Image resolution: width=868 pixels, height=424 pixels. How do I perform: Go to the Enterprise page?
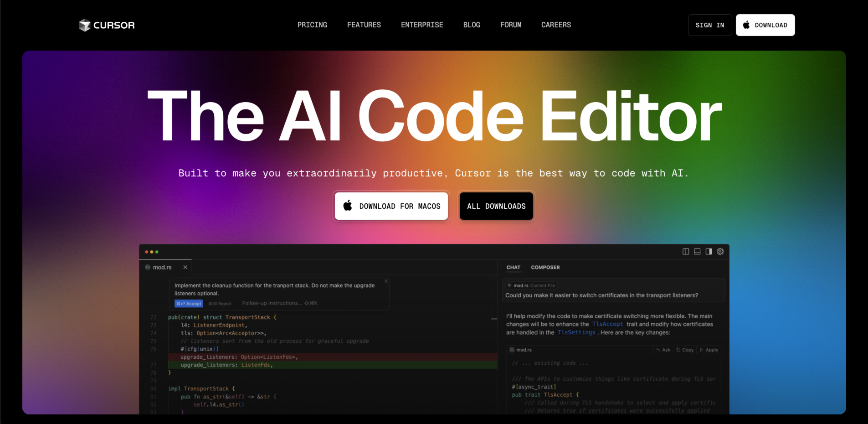[x=422, y=25]
